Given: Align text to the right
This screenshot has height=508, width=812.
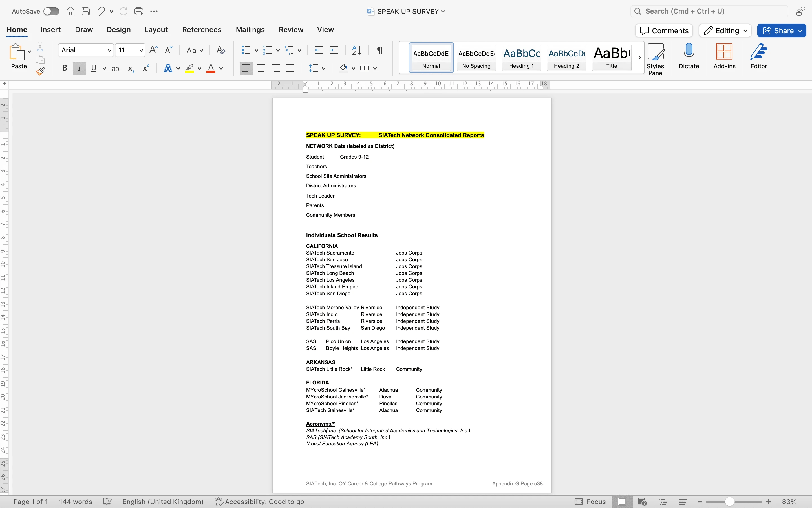Looking at the screenshot, I should 276,68.
